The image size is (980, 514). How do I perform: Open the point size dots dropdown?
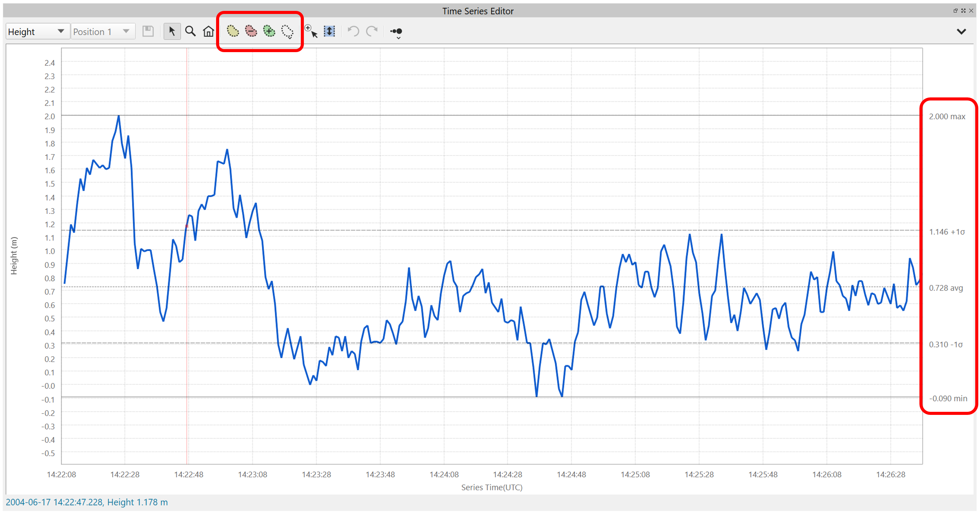pos(396,32)
